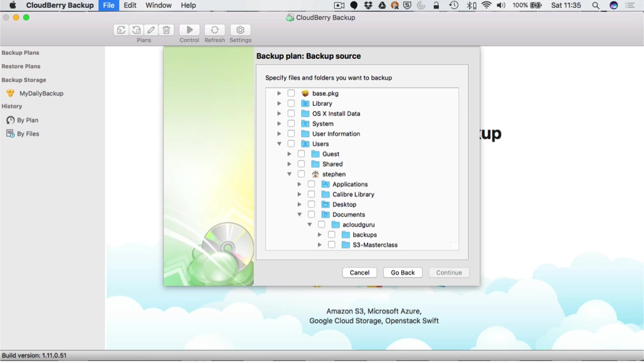Click the base.pkg package icon
The width and height of the screenshot is (644, 362).
click(x=305, y=94)
